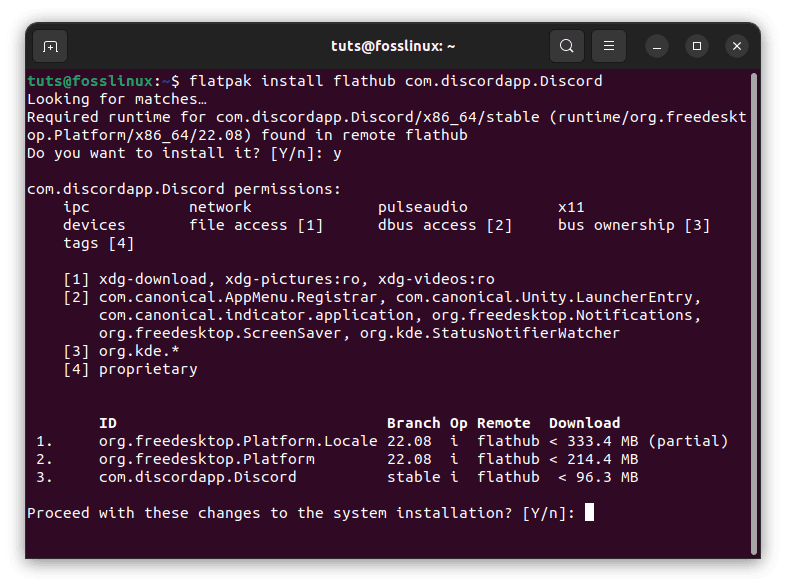Click com.canonical.AppMenu.Registrar text
The width and height of the screenshot is (786, 587).
pyautogui.click(x=238, y=297)
